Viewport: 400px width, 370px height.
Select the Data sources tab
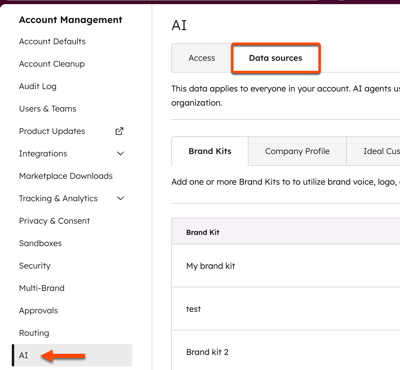pyautogui.click(x=276, y=58)
